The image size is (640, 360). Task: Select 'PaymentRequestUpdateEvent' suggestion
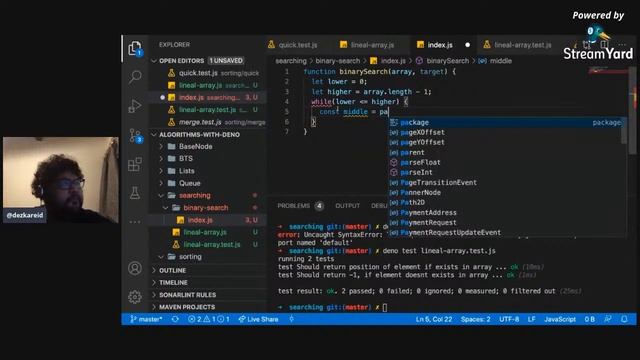tap(504, 232)
